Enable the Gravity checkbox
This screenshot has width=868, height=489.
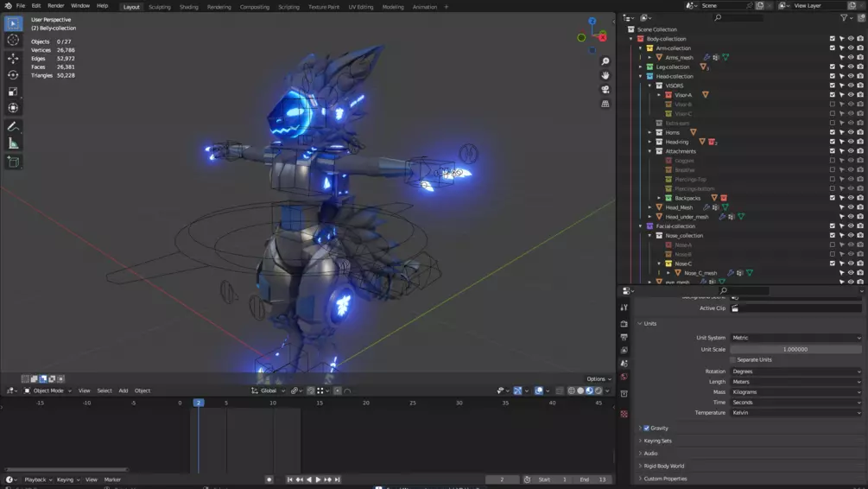click(x=646, y=428)
